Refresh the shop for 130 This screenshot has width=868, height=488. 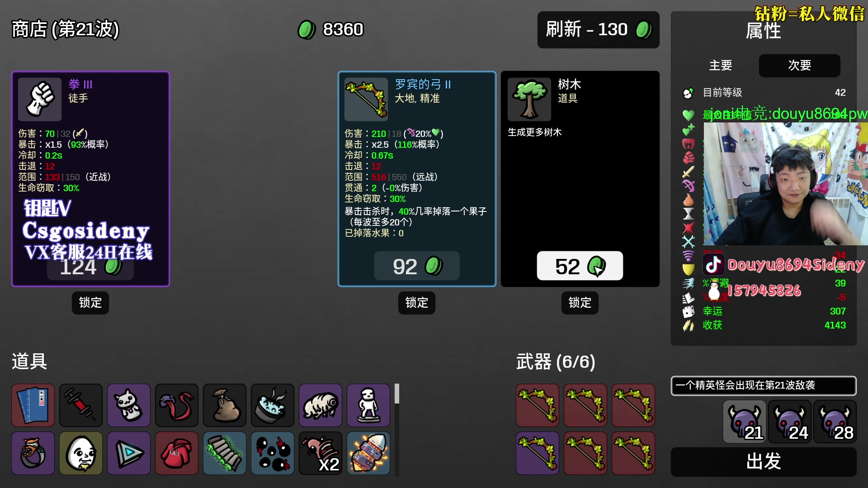pos(598,30)
